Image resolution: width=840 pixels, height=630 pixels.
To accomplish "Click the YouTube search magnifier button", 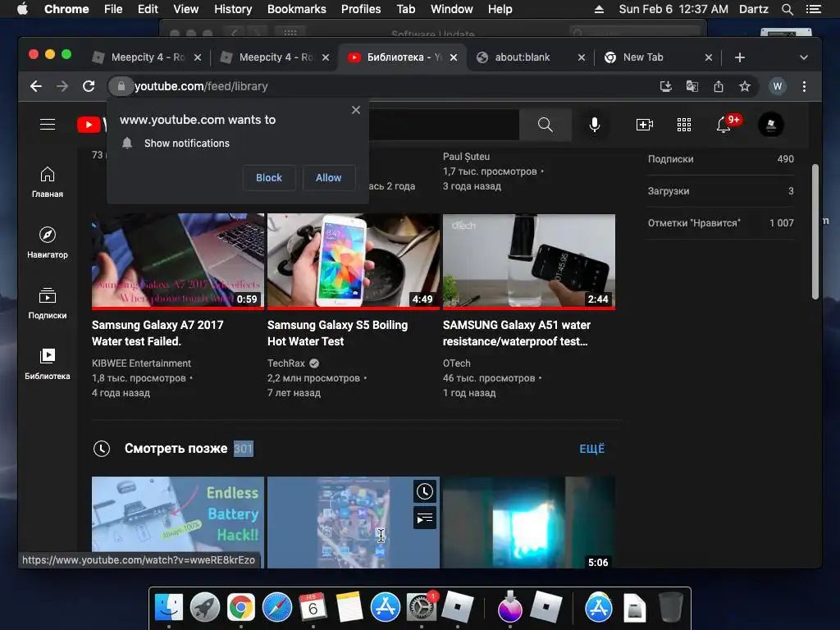I will 545,125.
